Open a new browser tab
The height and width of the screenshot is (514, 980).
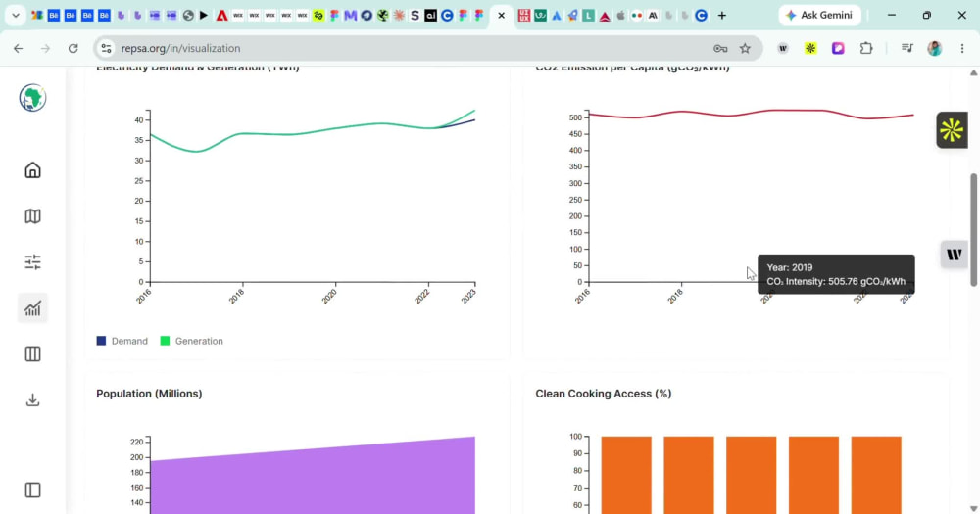(x=722, y=15)
